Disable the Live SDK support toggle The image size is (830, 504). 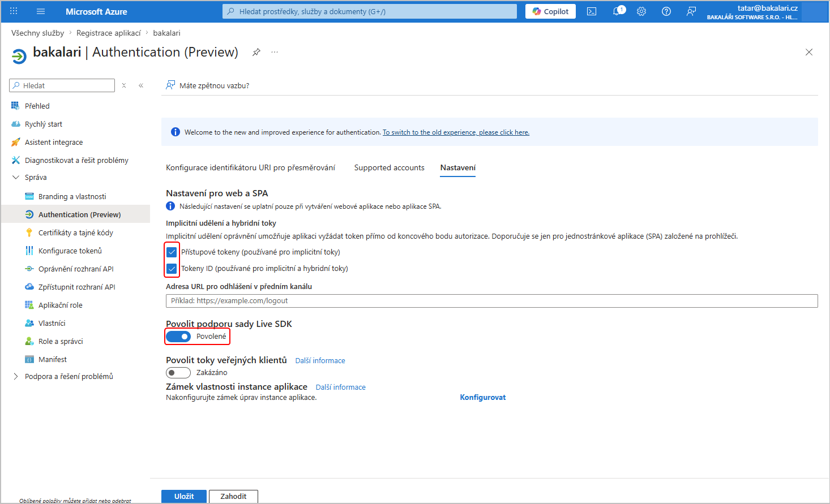178,337
